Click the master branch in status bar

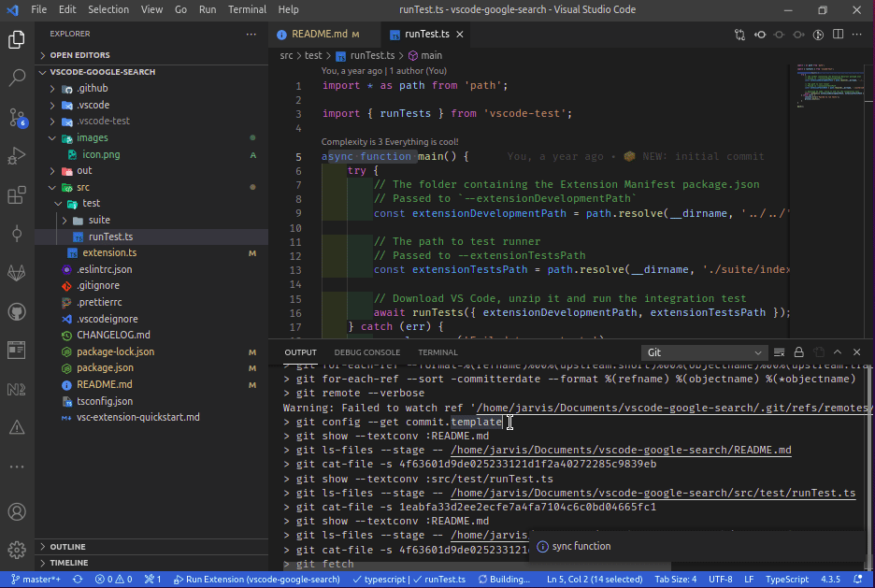(x=36, y=580)
